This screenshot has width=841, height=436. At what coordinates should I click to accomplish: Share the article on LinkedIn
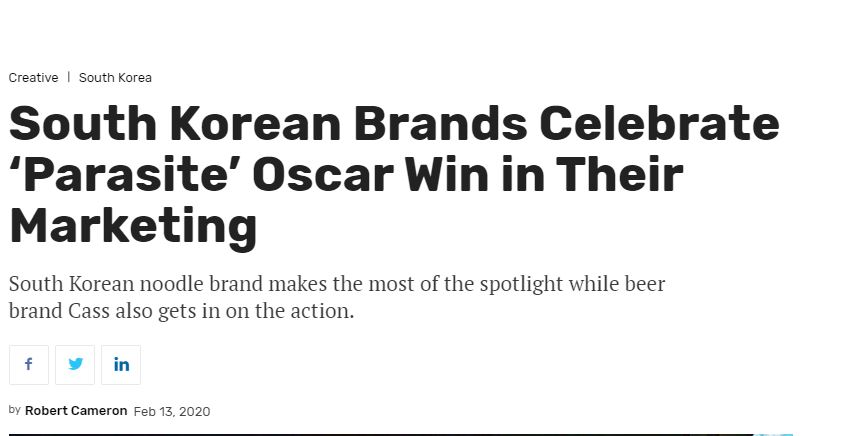pyautogui.click(x=121, y=365)
